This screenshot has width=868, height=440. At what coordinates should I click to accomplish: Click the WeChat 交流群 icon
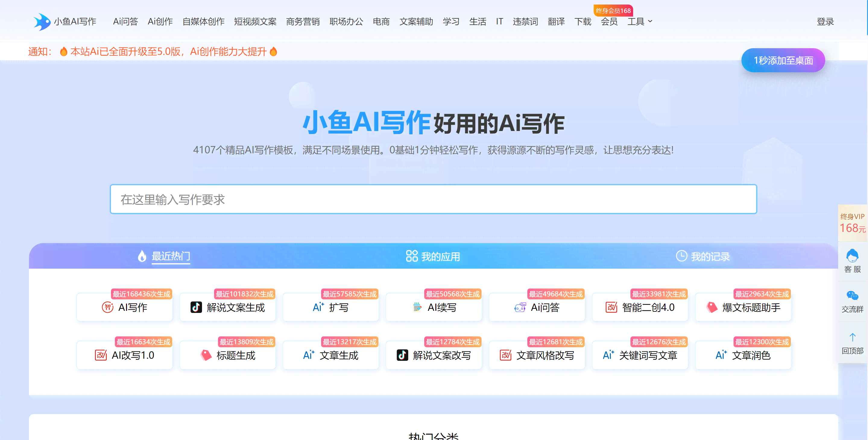pyautogui.click(x=853, y=296)
